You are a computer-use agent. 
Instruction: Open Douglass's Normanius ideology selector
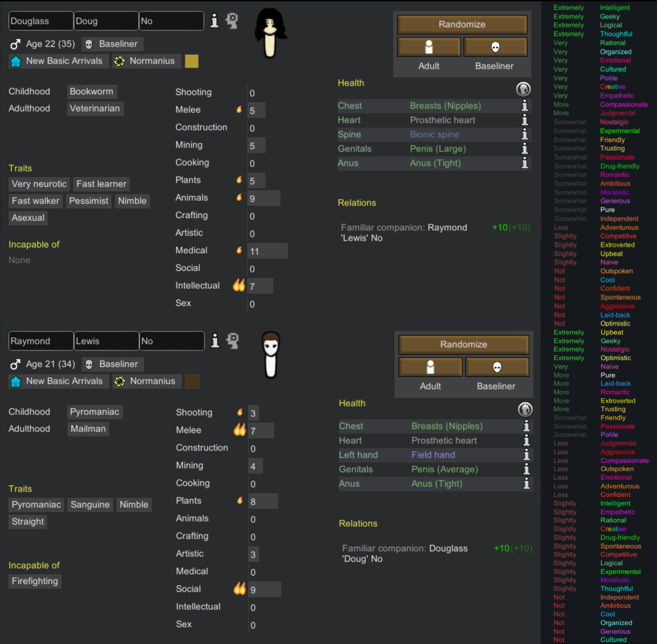pyautogui.click(x=146, y=61)
